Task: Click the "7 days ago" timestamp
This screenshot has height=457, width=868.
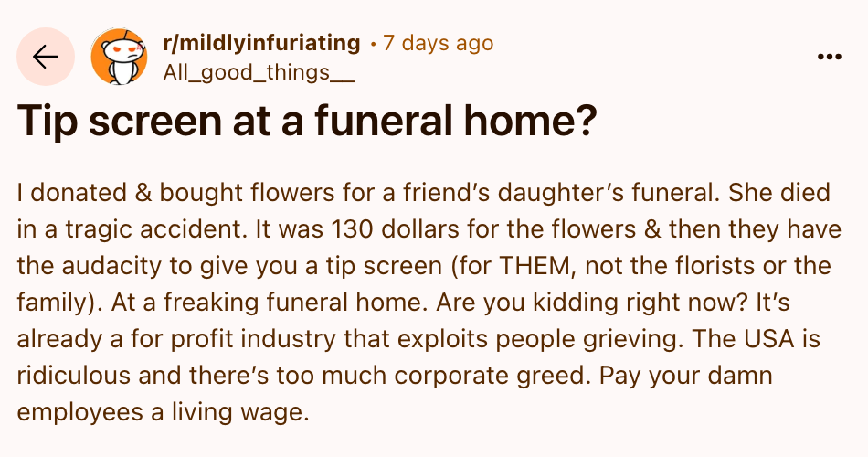Action: [x=439, y=43]
